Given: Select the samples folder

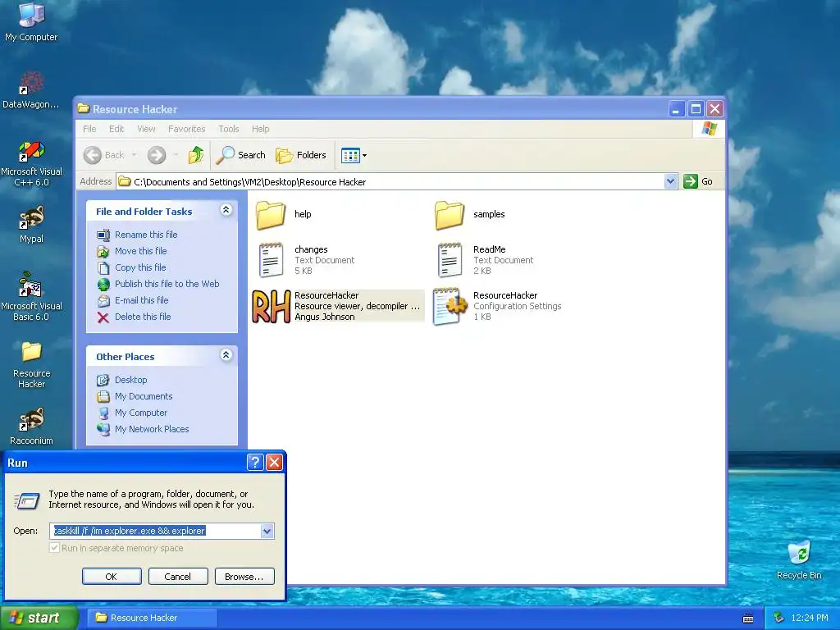Looking at the screenshot, I should tap(469, 215).
